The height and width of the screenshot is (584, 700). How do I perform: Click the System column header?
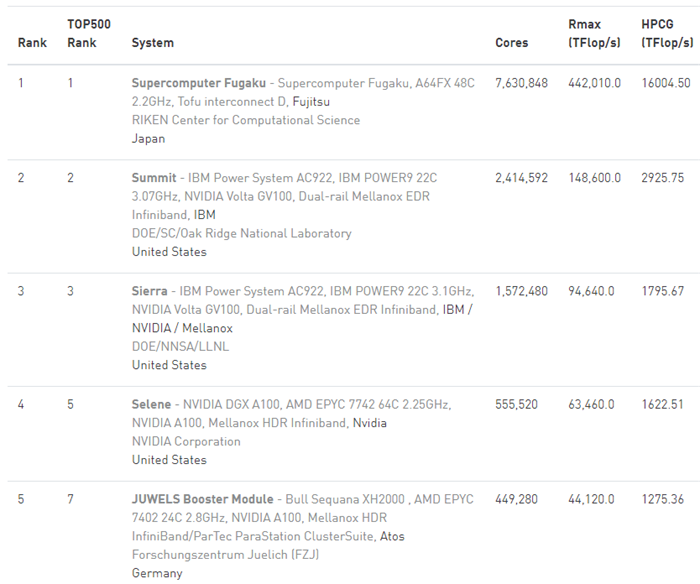152,43
